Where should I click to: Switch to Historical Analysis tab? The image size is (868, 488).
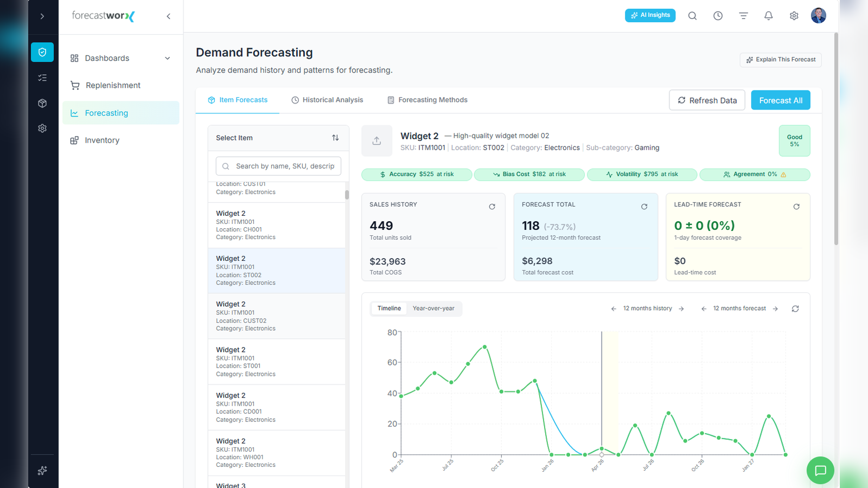327,100
